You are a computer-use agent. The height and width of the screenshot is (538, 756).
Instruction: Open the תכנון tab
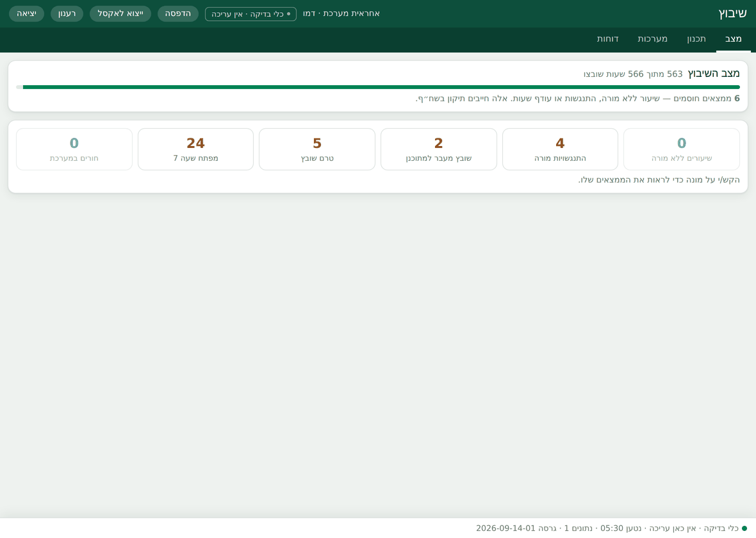click(x=696, y=39)
